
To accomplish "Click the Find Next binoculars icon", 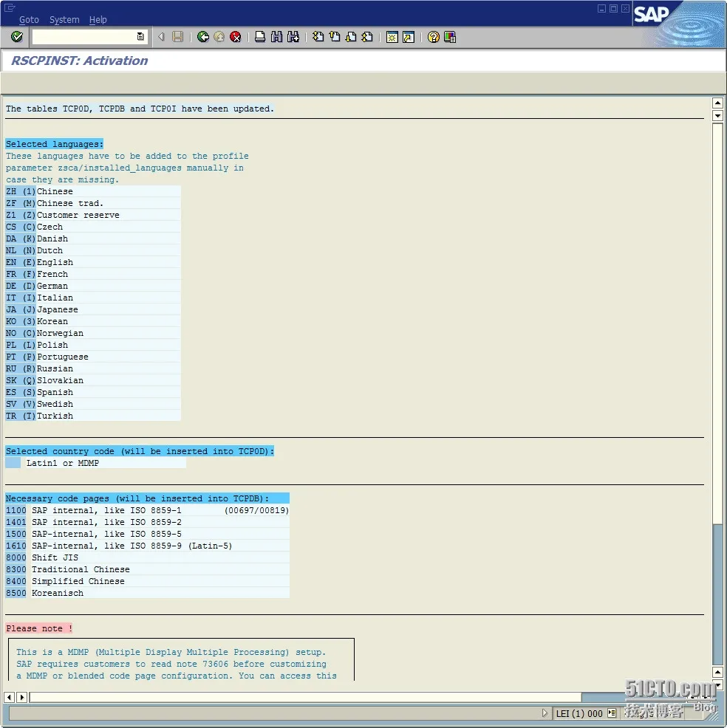I will pos(293,37).
